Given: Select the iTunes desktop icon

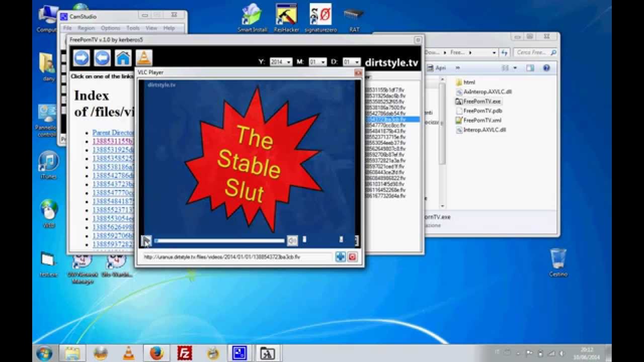Looking at the screenshot, I should pyautogui.click(x=49, y=165).
